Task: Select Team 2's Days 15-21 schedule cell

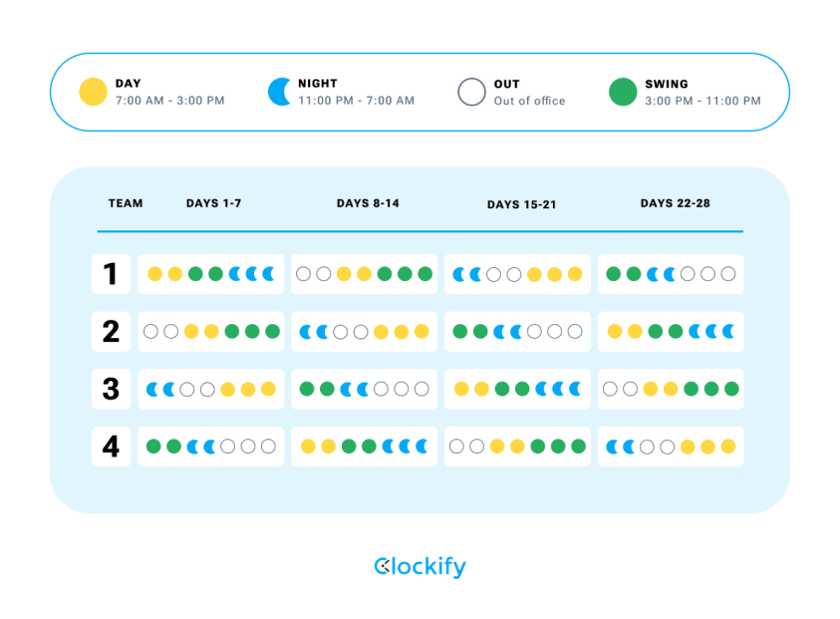Action: [517, 332]
